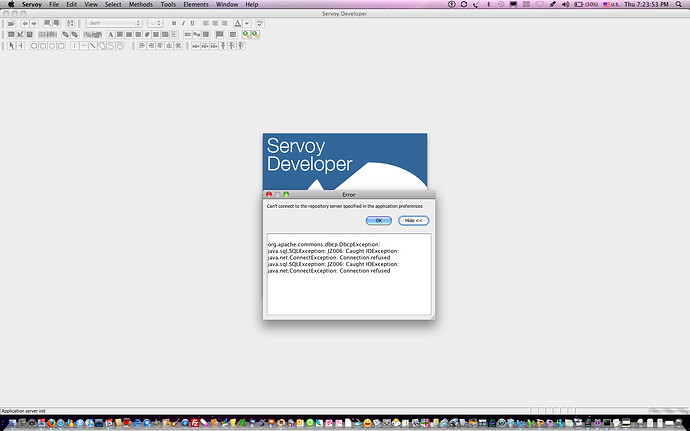
Task: Click the open folder toolbar icon
Action: pyautogui.click(x=11, y=23)
